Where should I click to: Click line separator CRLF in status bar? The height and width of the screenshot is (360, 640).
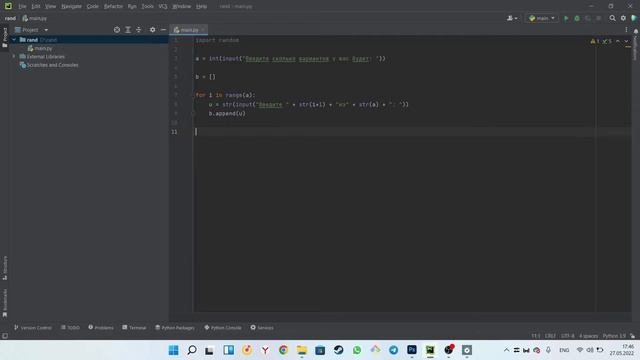pyautogui.click(x=550, y=336)
